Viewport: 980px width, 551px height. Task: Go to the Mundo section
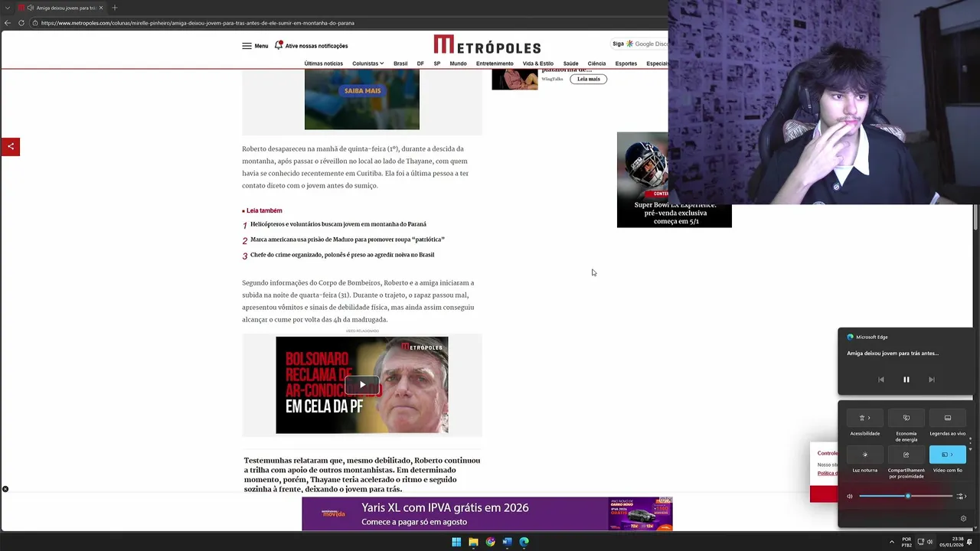coord(458,64)
